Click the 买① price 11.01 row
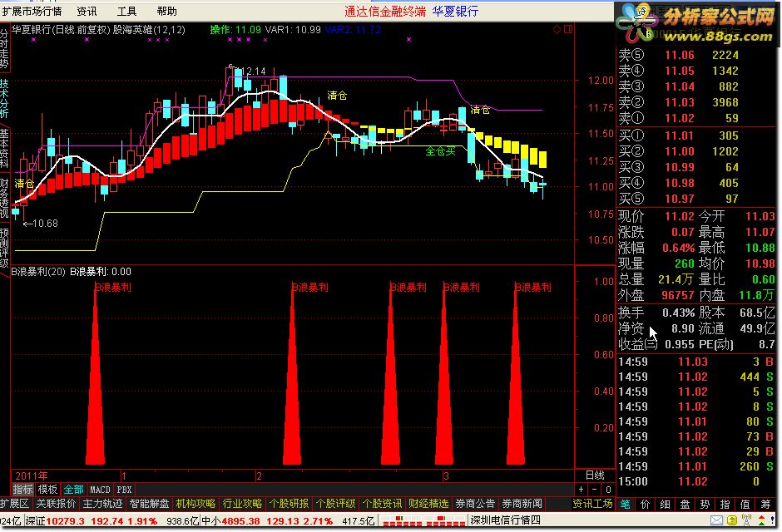 click(x=696, y=135)
